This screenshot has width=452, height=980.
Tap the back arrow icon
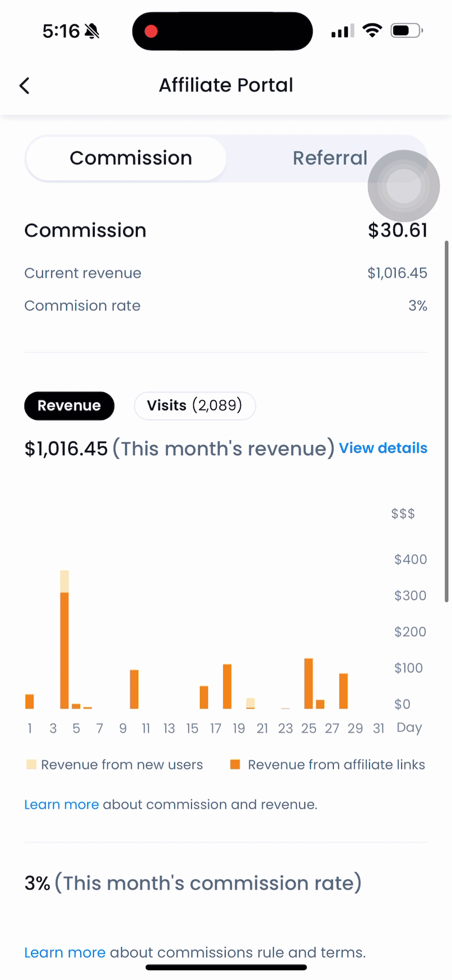[x=24, y=86]
